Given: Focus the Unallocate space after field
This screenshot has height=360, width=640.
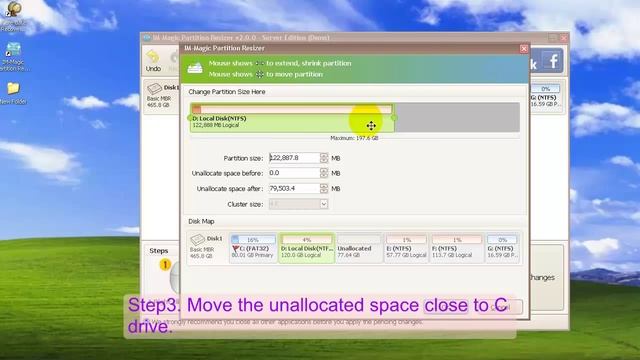Looking at the screenshot, I should point(294,189).
